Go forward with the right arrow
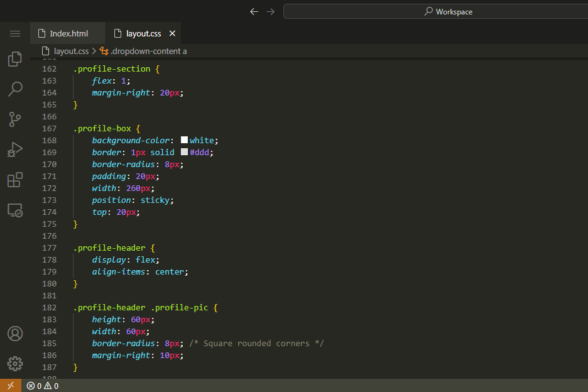 270,12
